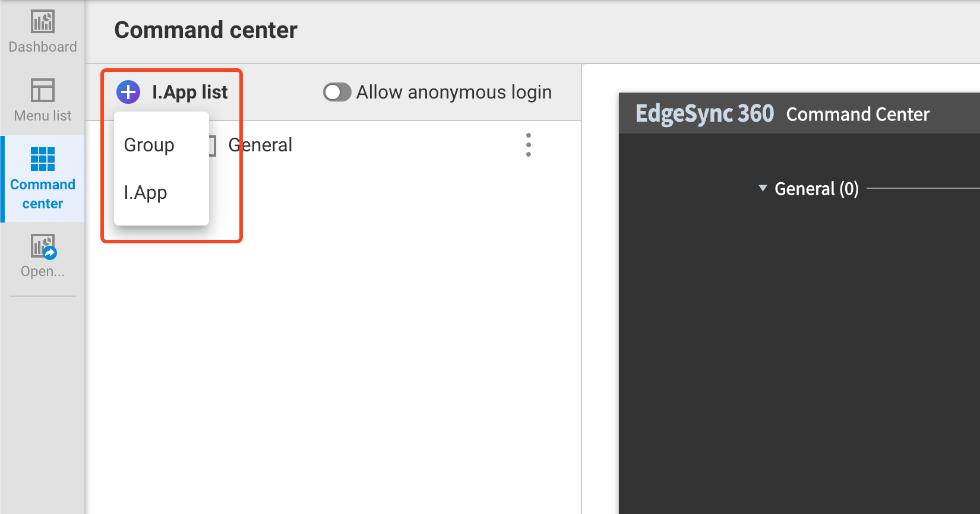Click the Menu list layout icon
Viewport: 980px width, 514px height.
[43, 91]
